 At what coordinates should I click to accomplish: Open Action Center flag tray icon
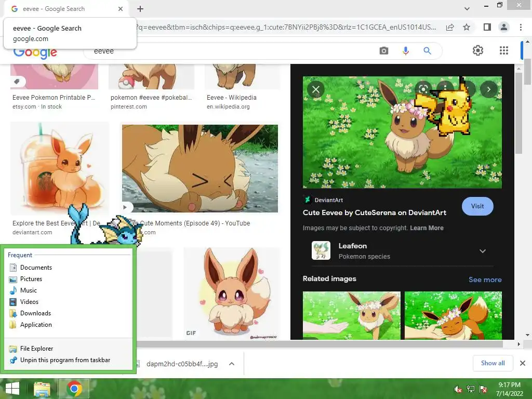[483, 389]
